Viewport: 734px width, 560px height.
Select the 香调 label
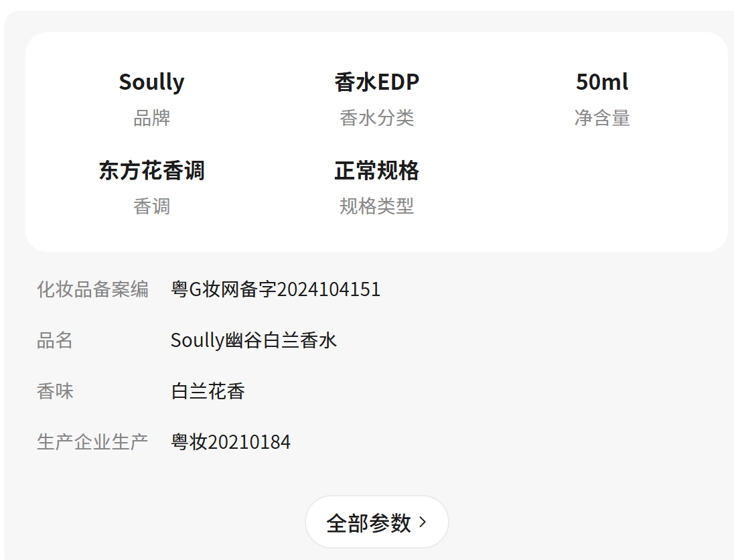pos(151,206)
